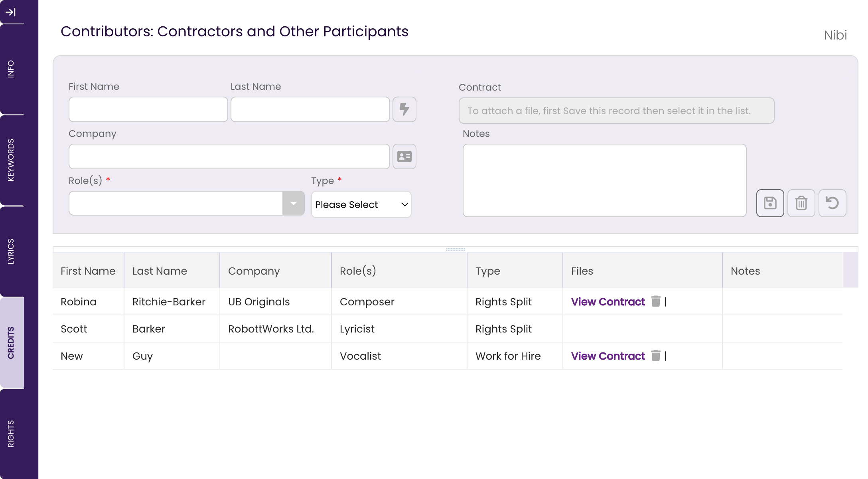868x479 pixels.
Task: Click the lightning bolt quick-fill icon
Action: [404, 109]
